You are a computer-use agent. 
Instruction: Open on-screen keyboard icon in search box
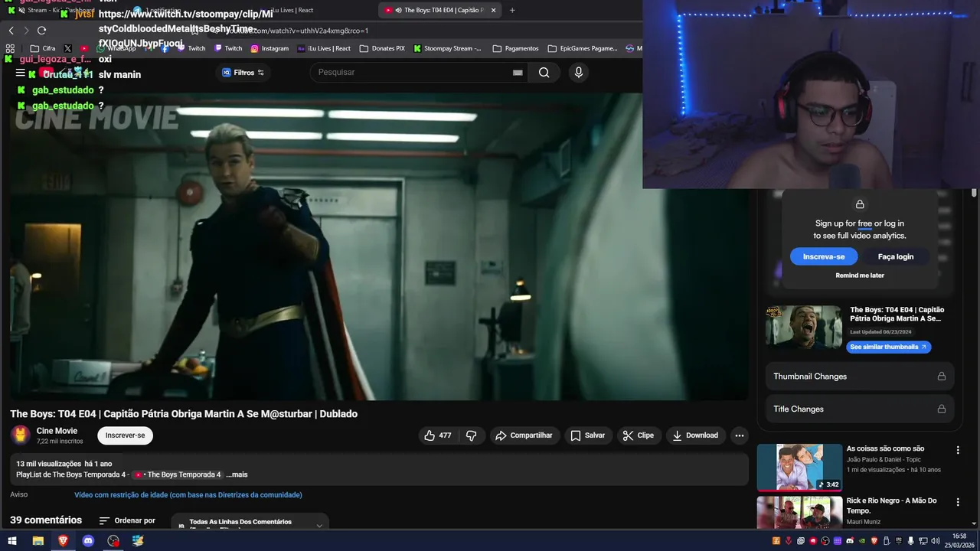point(518,73)
